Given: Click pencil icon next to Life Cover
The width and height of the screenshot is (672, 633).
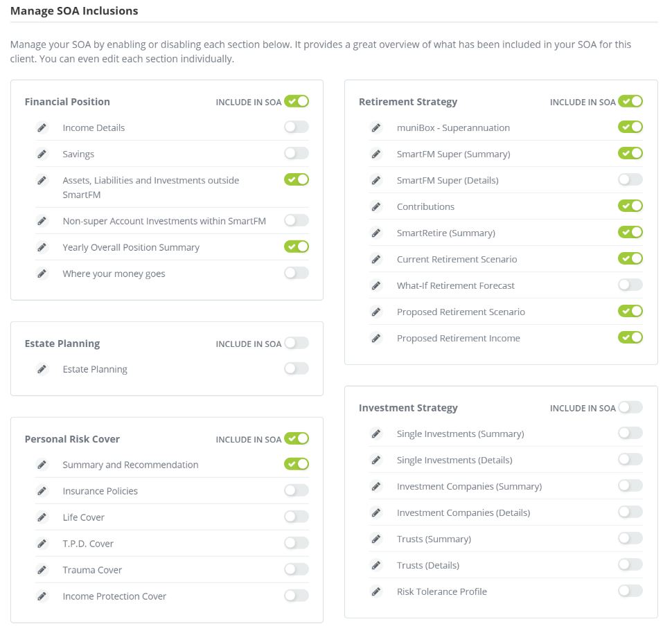Looking at the screenshot, I should [x=42, y=517].
